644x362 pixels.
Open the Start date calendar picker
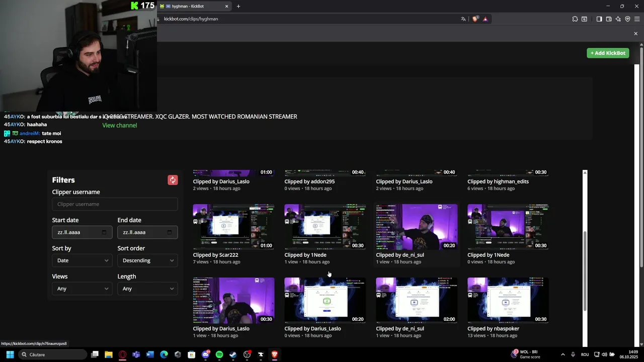click(104, 232)
